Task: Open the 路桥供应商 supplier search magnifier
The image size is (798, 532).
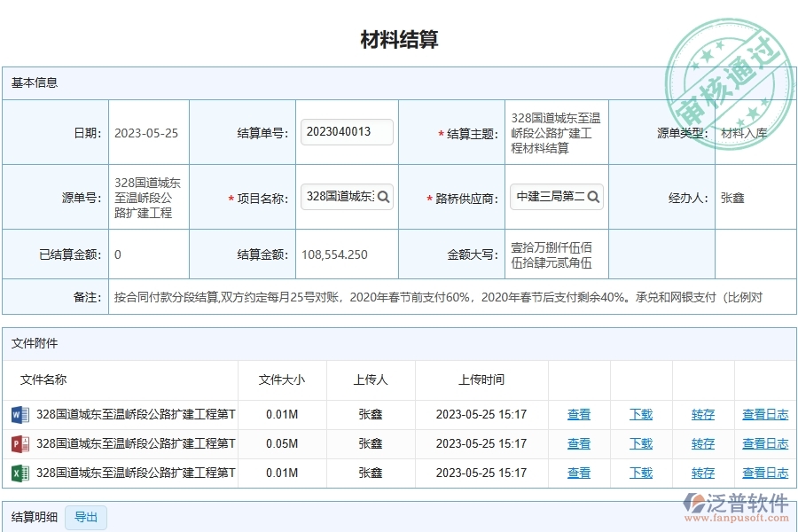Action: click(x=592, y=197)
